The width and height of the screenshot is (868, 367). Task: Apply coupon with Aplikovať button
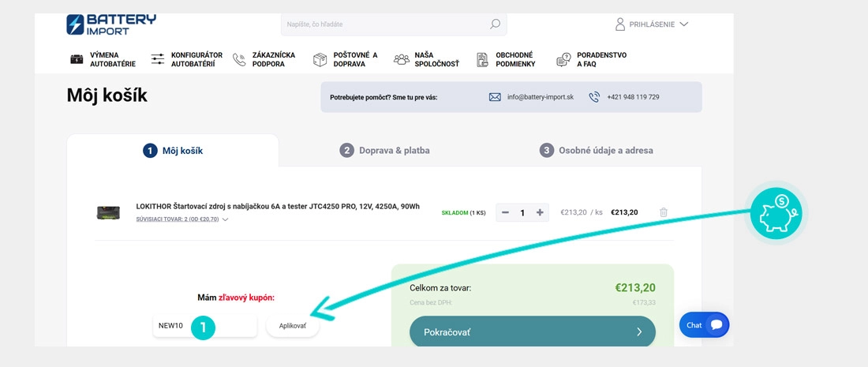point(292,326)
